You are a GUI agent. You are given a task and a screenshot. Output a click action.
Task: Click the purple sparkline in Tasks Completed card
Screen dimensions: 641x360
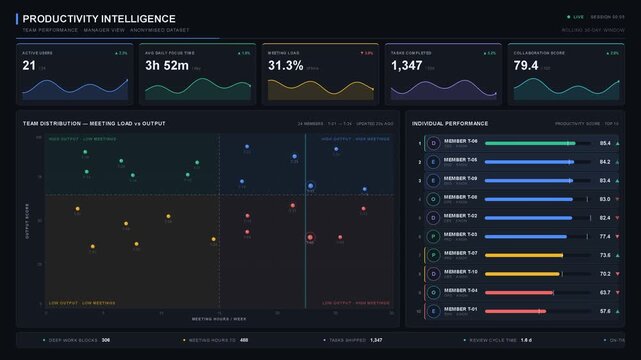click(443, 89)
